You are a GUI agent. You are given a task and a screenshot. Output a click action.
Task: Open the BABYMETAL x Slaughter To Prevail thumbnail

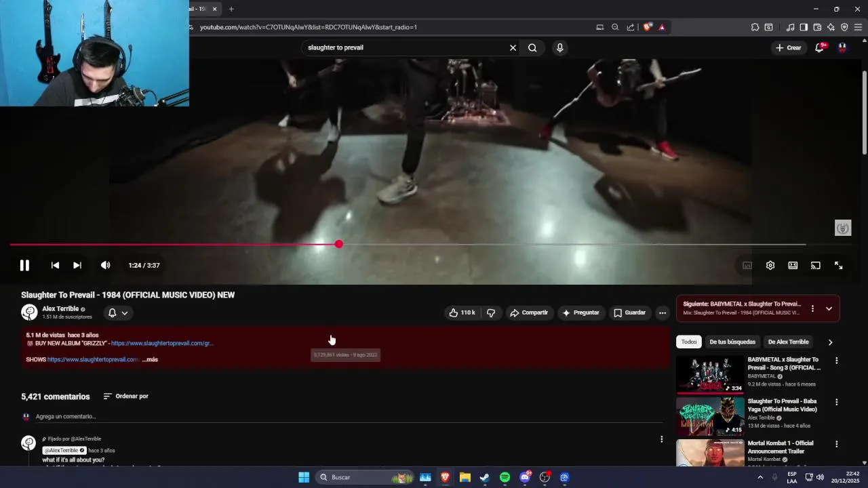coord(710,374)
